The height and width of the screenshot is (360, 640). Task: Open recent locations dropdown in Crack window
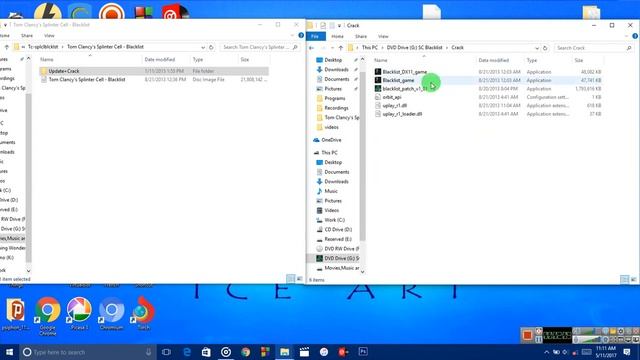coord(332,48)
